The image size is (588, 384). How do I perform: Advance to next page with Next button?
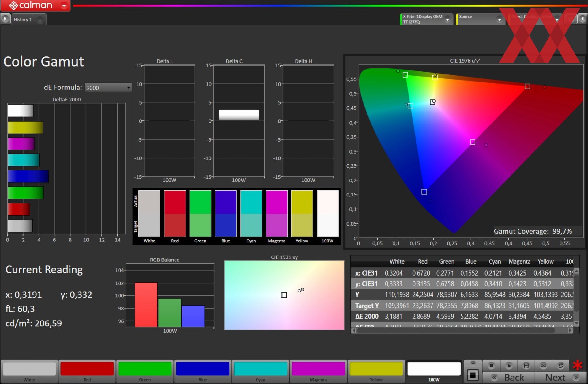point(561,378)
